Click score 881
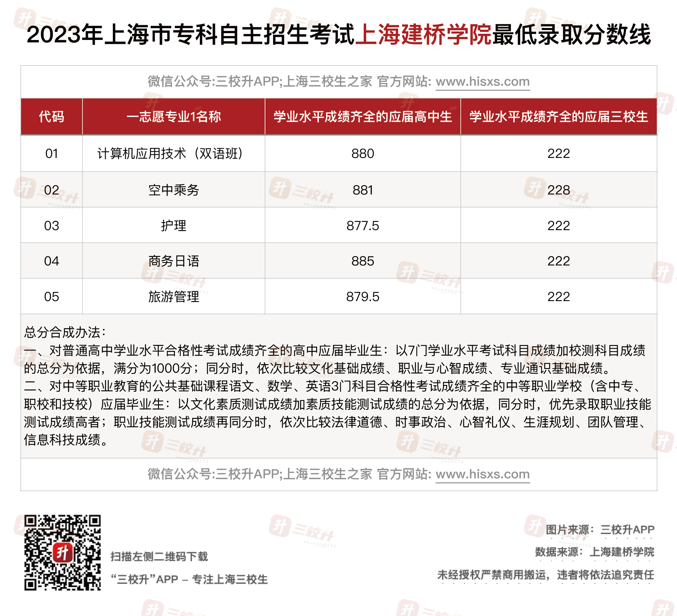This screenshot has width=677, height=616. (x=363, y=190)
